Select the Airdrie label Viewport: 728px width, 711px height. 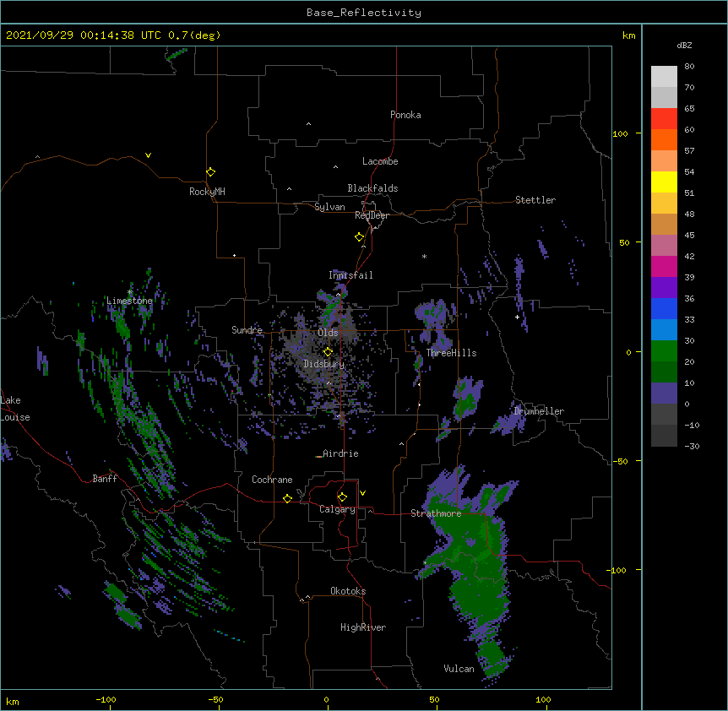pyautogui.click(x=340, y=453)
